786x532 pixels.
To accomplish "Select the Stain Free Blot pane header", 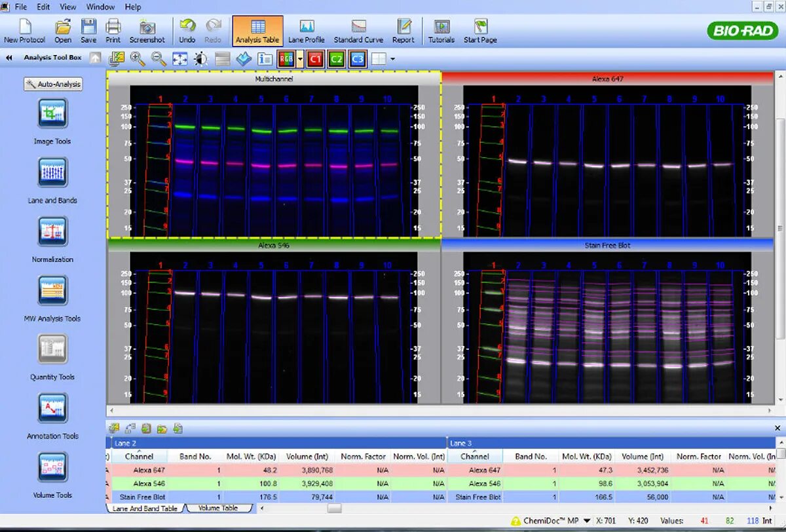I will point(608,245).
